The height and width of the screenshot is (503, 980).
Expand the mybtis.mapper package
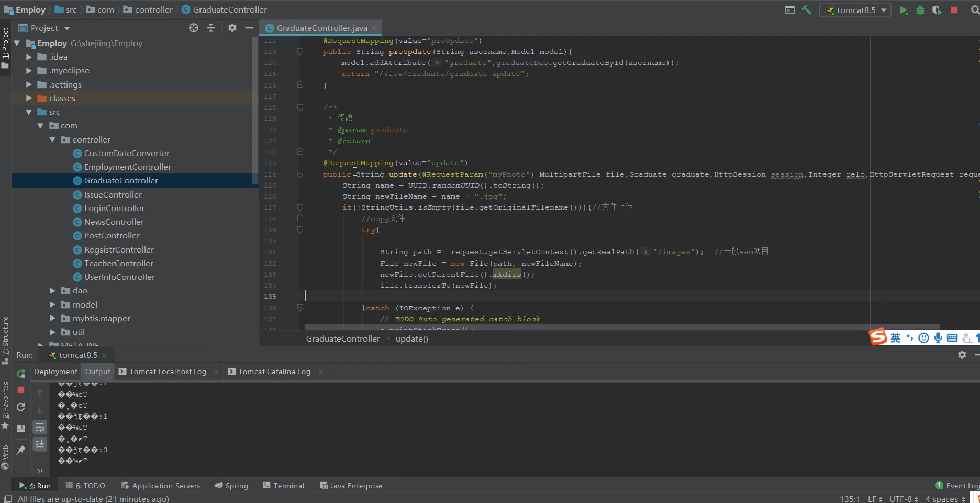pyautogui.click(x=52, y=318)
